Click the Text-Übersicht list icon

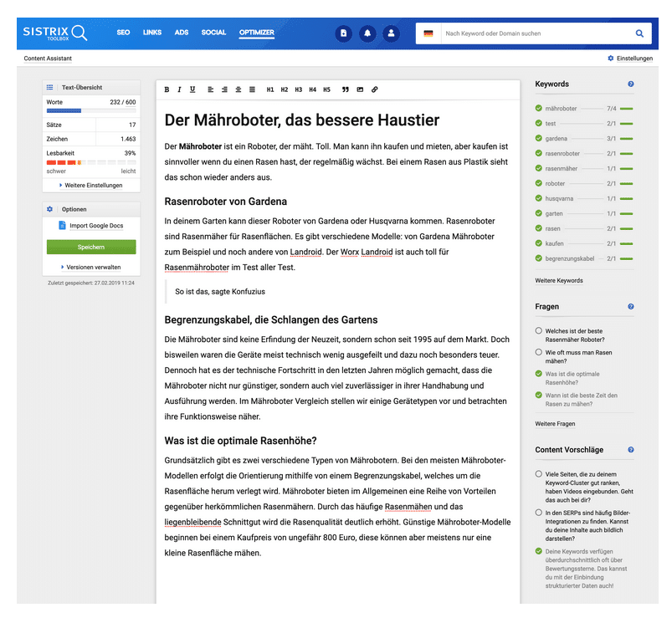(49, 87)
